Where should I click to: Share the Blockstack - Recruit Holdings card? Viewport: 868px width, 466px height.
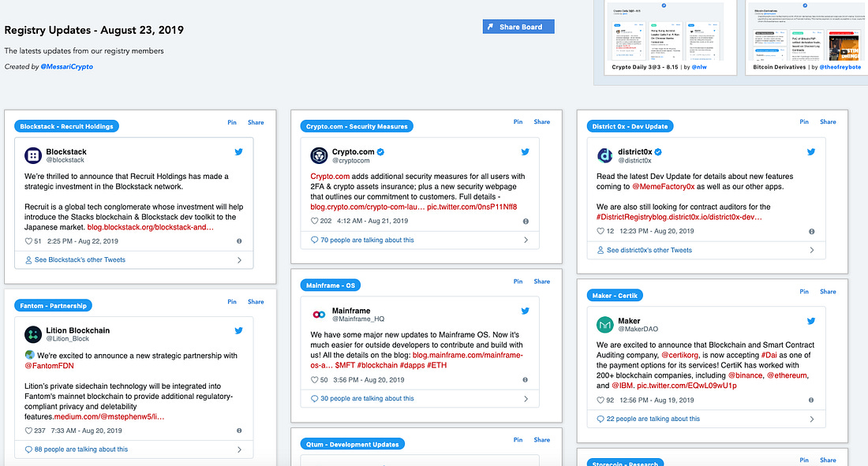pos(256,122)
